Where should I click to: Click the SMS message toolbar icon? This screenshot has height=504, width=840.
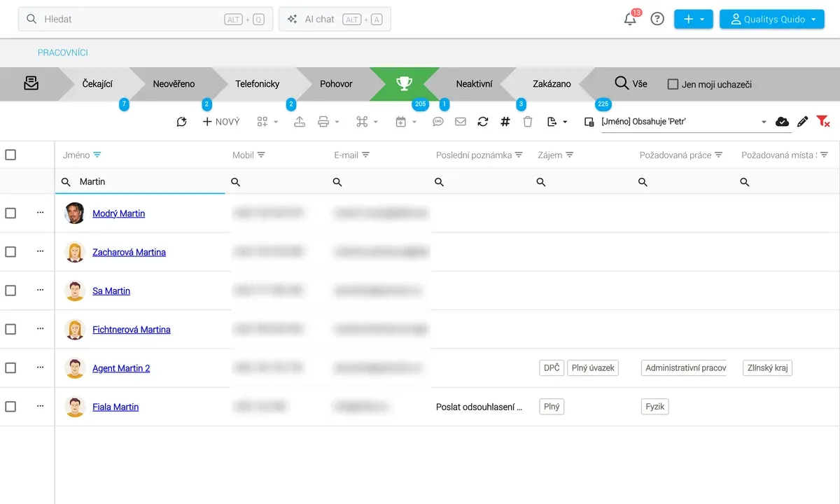438,122
